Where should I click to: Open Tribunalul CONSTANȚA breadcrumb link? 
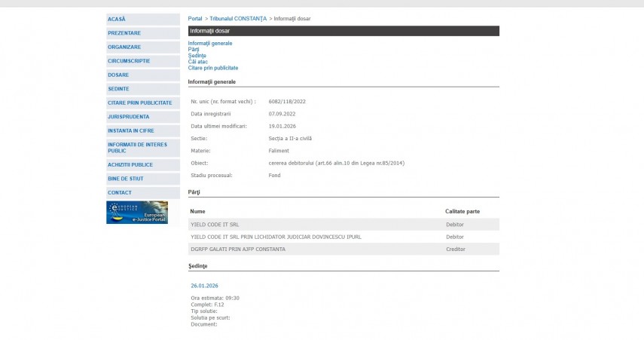[x=238, y=18]
